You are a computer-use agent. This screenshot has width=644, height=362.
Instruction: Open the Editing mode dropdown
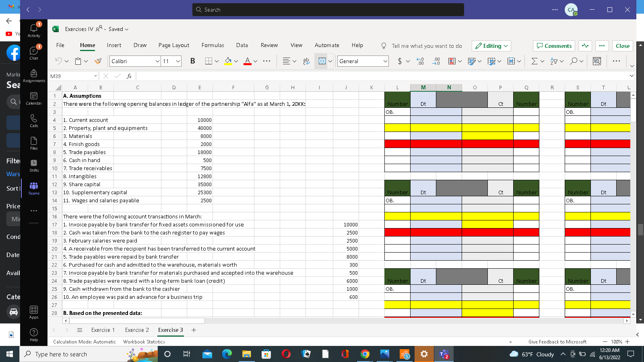(x=491, y=46)
